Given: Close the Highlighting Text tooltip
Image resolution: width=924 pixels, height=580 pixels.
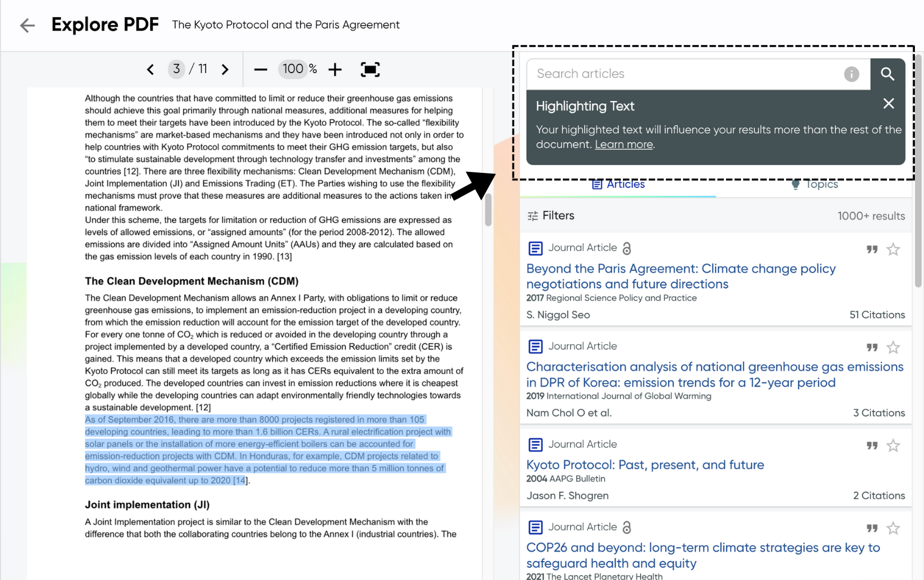Looking at the screenshot, I should pyautogui.click(x=889, y=104).
